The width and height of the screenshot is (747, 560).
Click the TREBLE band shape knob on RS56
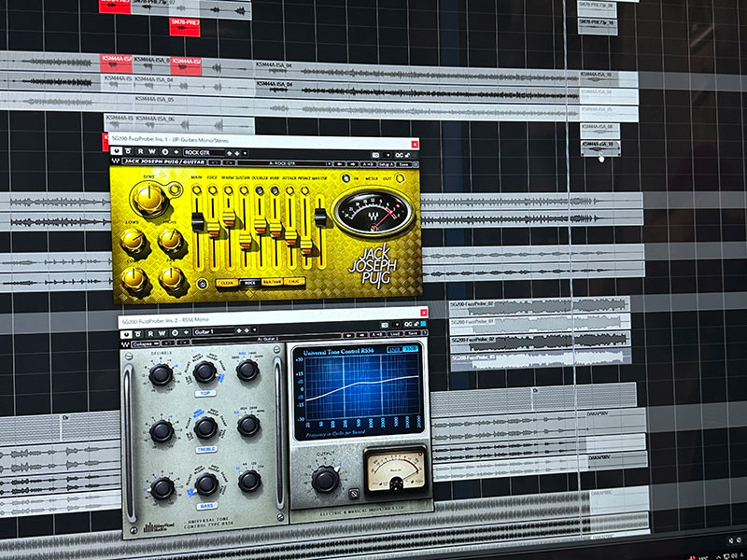pyautogui.click(x=205, y=427)
